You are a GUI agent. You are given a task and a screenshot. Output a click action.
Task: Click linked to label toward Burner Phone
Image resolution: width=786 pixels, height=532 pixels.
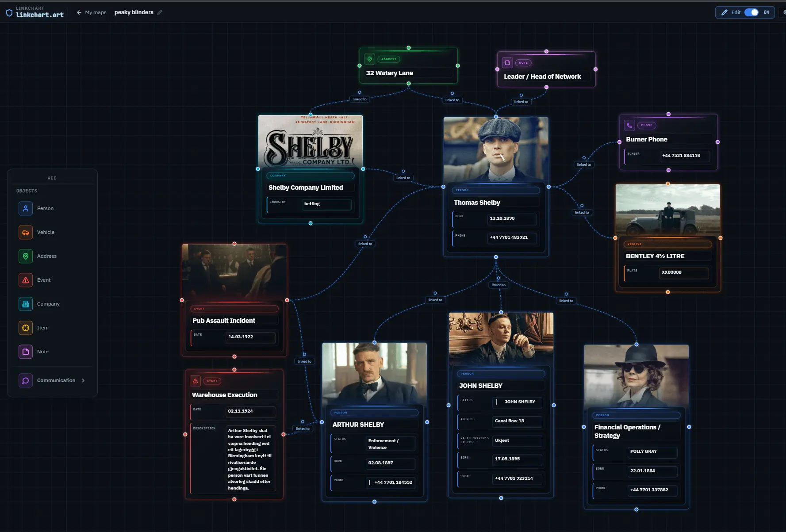tap(584, 165)
